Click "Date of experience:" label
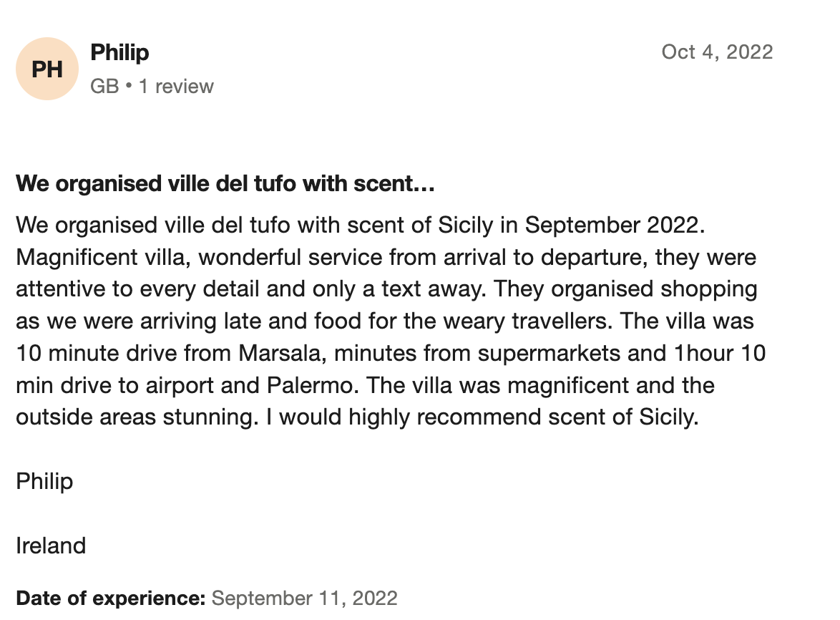The image size is (840, 620). point(111,598)
